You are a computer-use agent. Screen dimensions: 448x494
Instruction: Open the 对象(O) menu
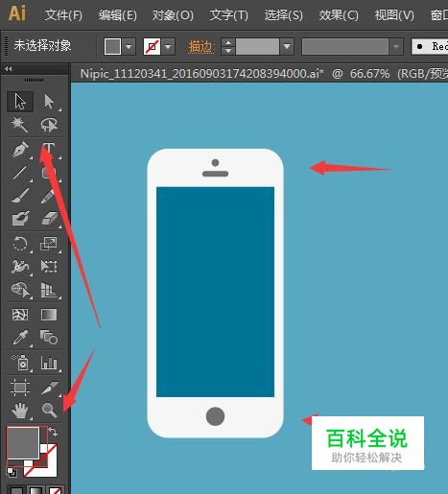[x=173, y=15]
